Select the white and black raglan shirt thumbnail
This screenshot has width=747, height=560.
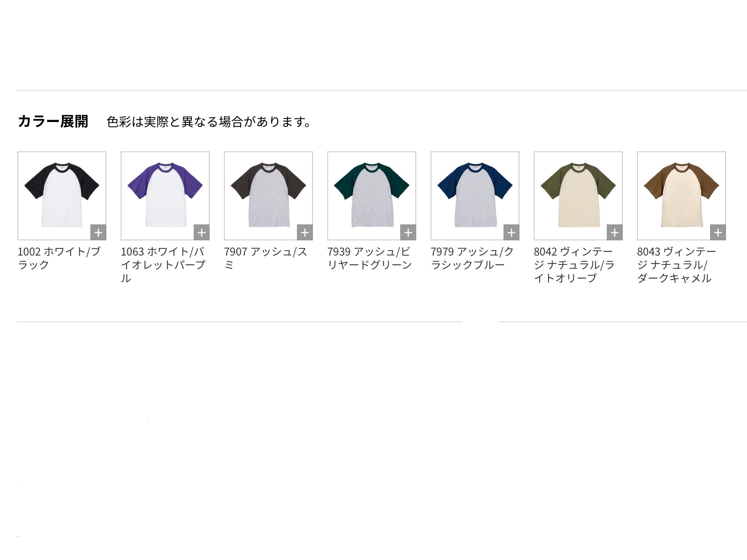[62, 196]
